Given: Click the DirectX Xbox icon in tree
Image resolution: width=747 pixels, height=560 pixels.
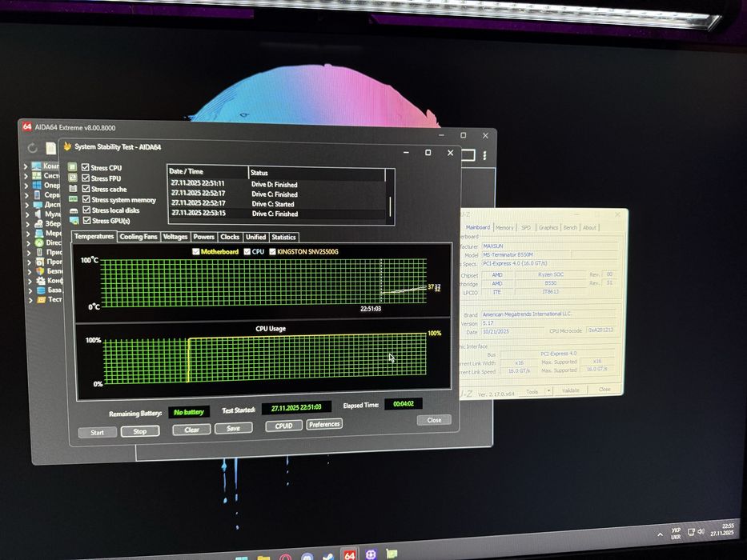Looking at the screenshot, I should 38,242.
